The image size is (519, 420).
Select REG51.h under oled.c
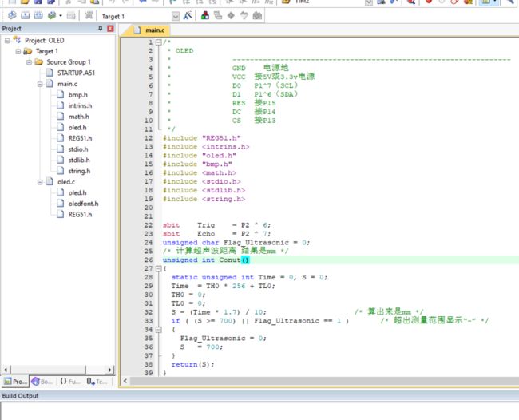click(80, 215)
